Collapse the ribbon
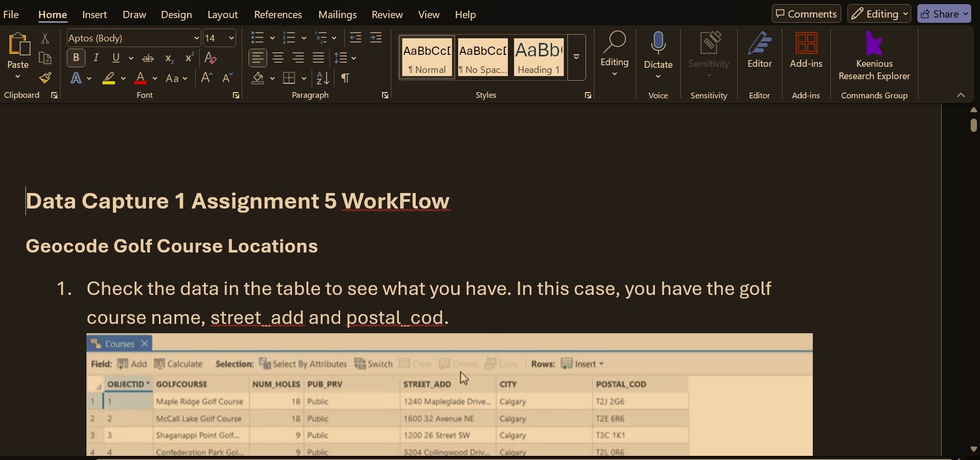The image size is (980, 460). [961, 95]
